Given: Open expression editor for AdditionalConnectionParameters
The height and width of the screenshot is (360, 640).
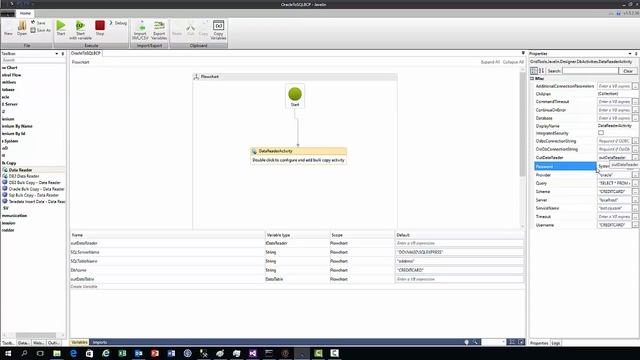Looking at the screenshot, I should pos(635,86).
